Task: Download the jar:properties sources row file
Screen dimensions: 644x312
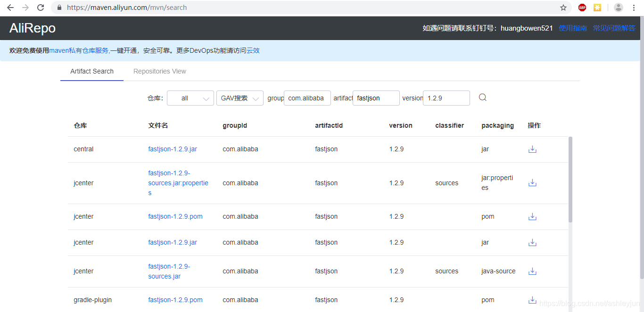Action: click(532, 183)
